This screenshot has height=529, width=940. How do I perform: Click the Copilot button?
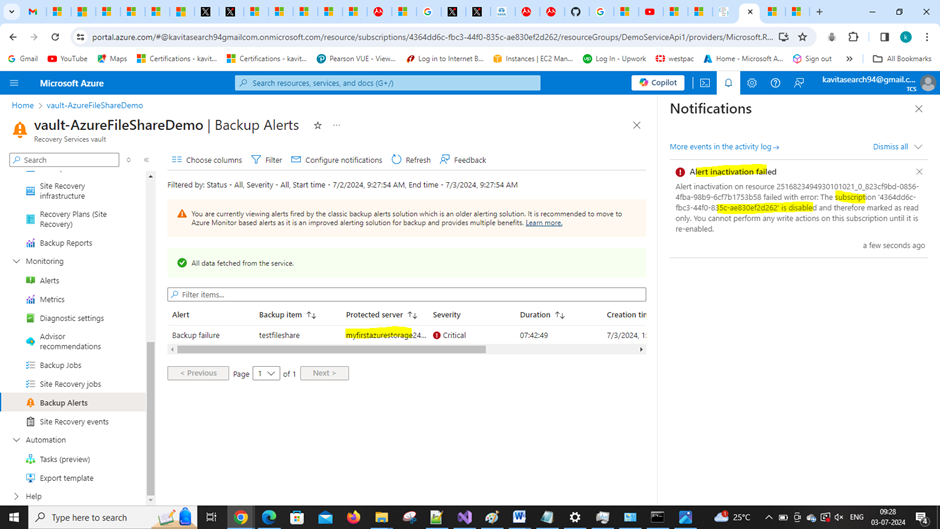click(658, 83)
